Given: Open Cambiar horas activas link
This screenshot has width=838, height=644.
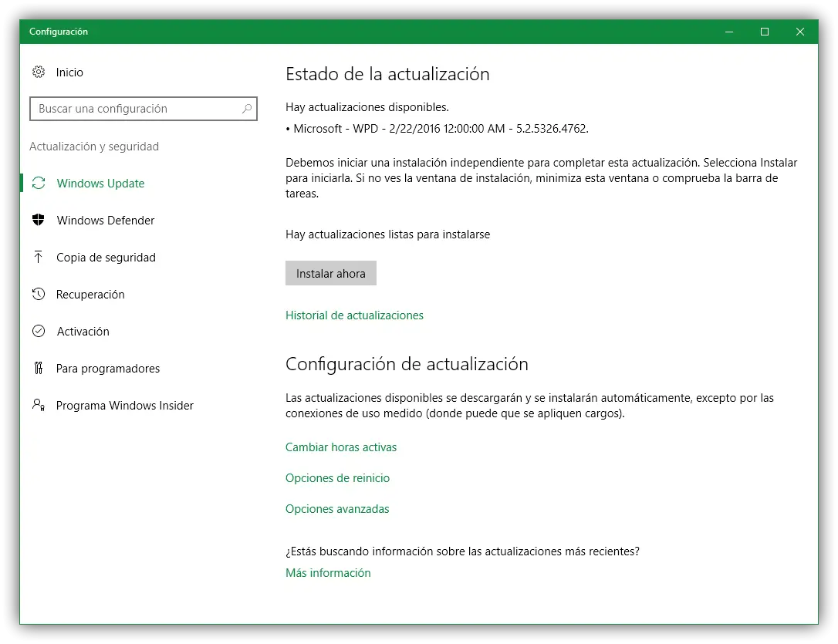Looking at the screenshot, I should (x=341, y=447).
